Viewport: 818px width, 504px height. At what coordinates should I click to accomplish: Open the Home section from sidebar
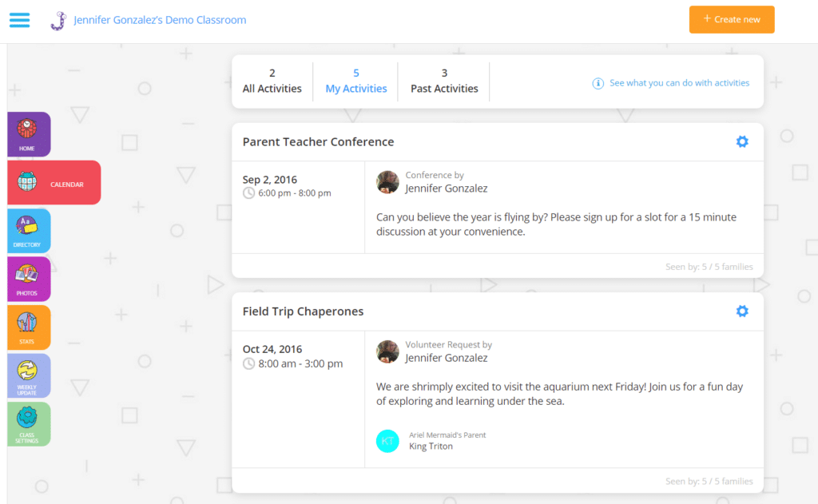tap(29, 134)
